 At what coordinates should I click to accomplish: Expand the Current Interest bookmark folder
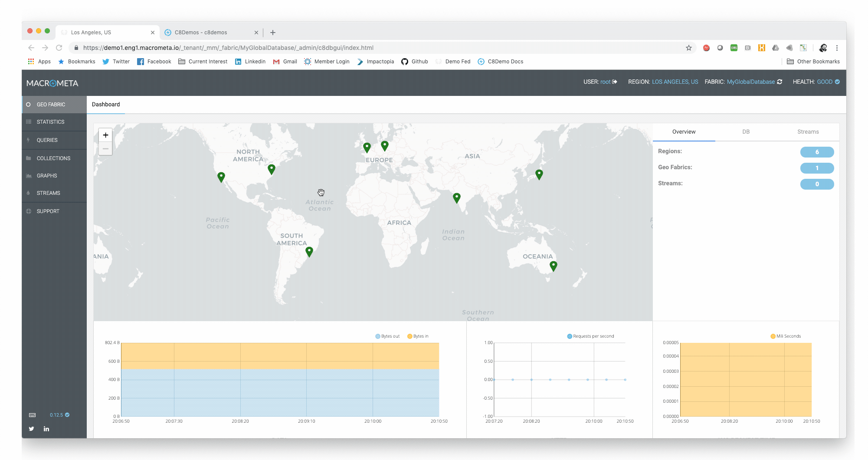point(203,62)
